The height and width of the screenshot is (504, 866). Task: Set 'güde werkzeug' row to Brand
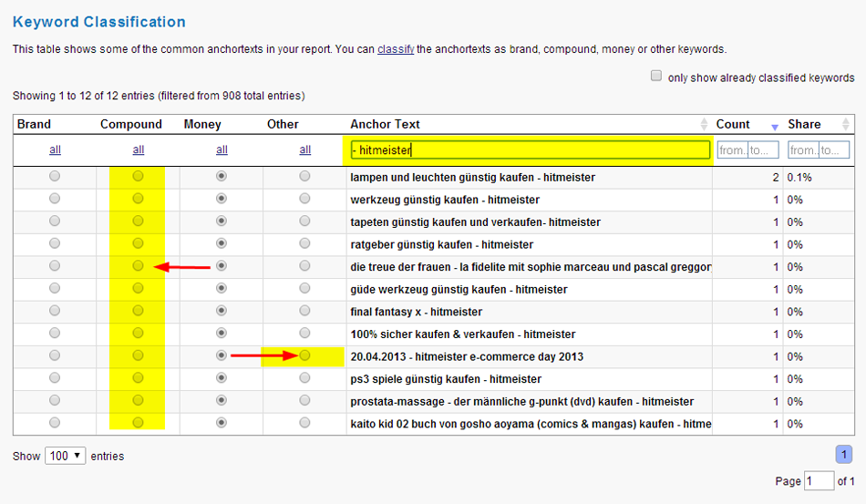coord(55,288)
